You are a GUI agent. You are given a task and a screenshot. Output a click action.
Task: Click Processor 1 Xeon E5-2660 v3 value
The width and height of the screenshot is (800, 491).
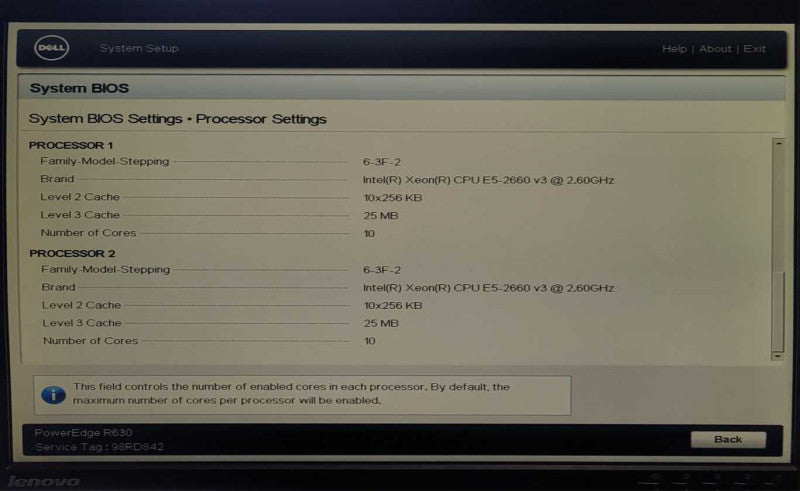(x=488, y=180)
